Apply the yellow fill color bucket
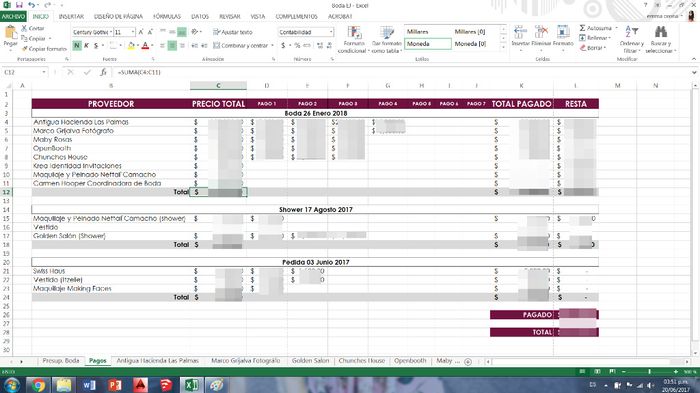The width and height of the screenshot is (700, 393). (x=131, y=46)
